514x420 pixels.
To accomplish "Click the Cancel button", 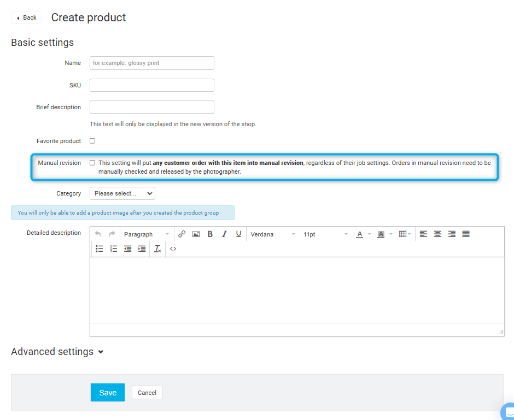I will point(147,393).
